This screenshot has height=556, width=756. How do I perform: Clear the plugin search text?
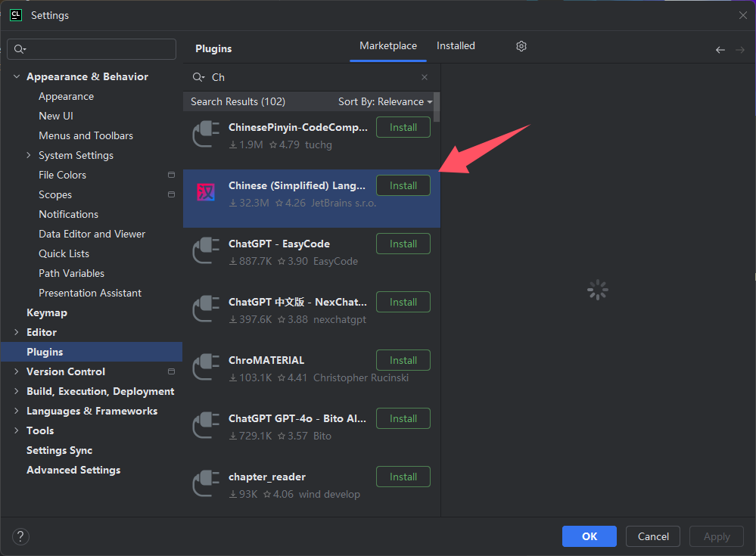coord(425,77)
